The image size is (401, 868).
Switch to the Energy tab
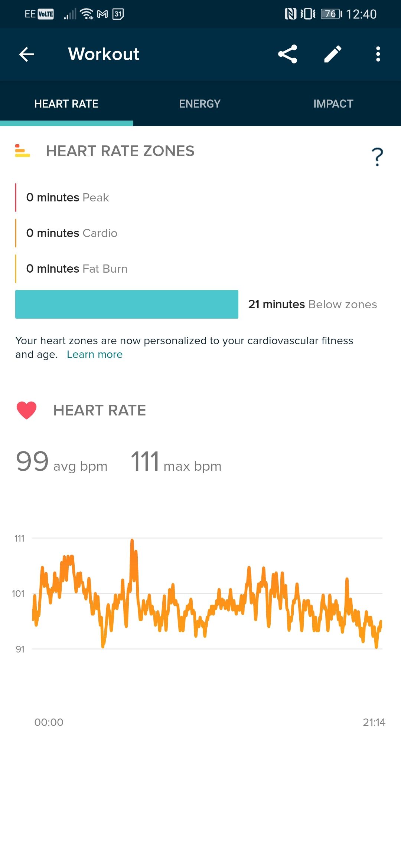(x=199, y=103)
